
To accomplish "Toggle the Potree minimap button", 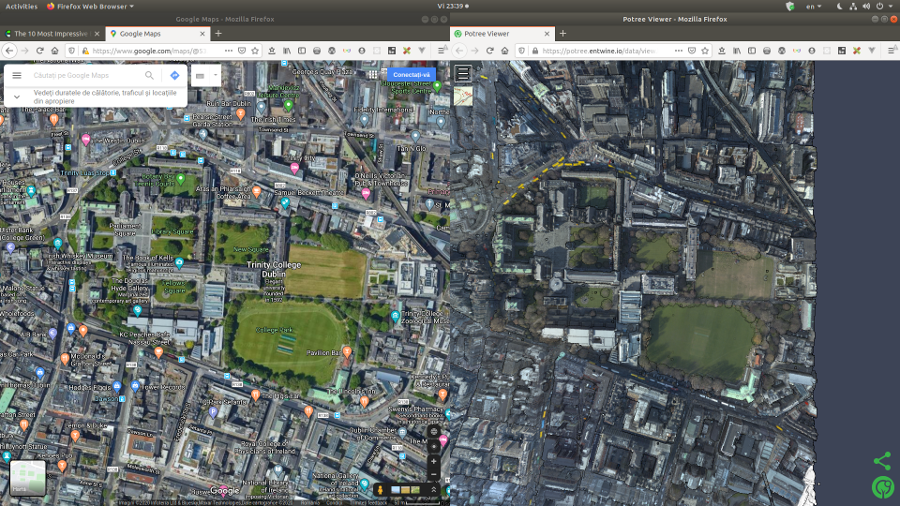I will (x=463, y=96).
